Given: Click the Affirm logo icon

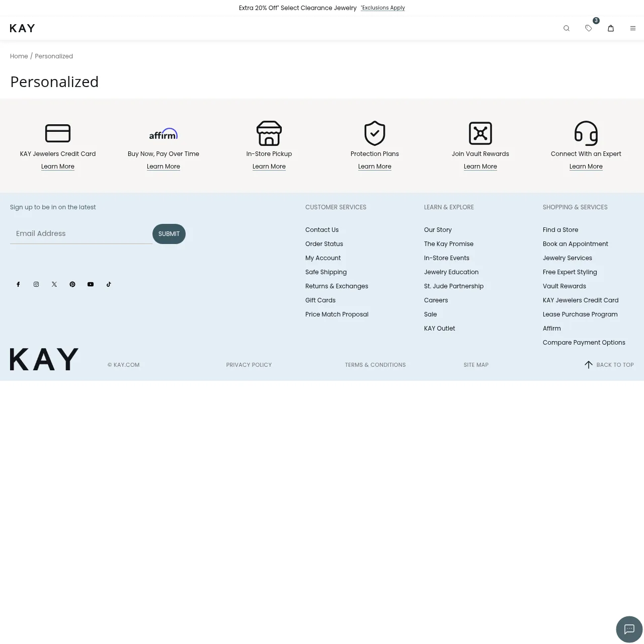Looking at the screenshot, I should tap(164, 134).
